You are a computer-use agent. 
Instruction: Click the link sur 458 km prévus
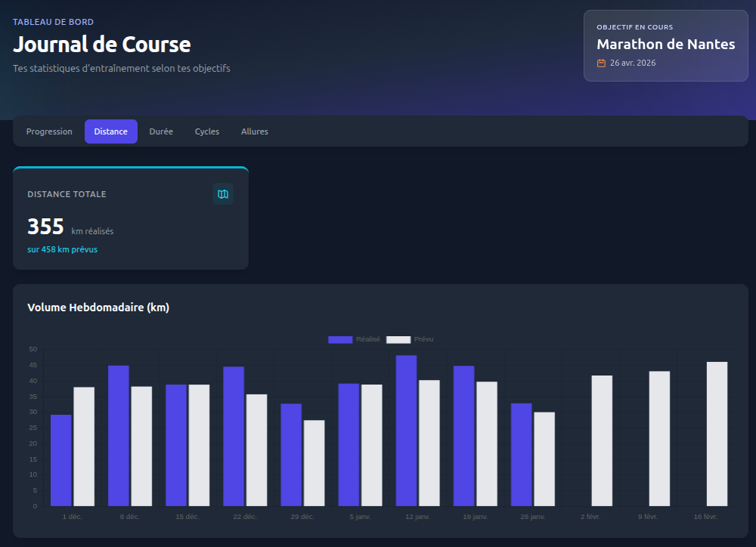point(61,249)
